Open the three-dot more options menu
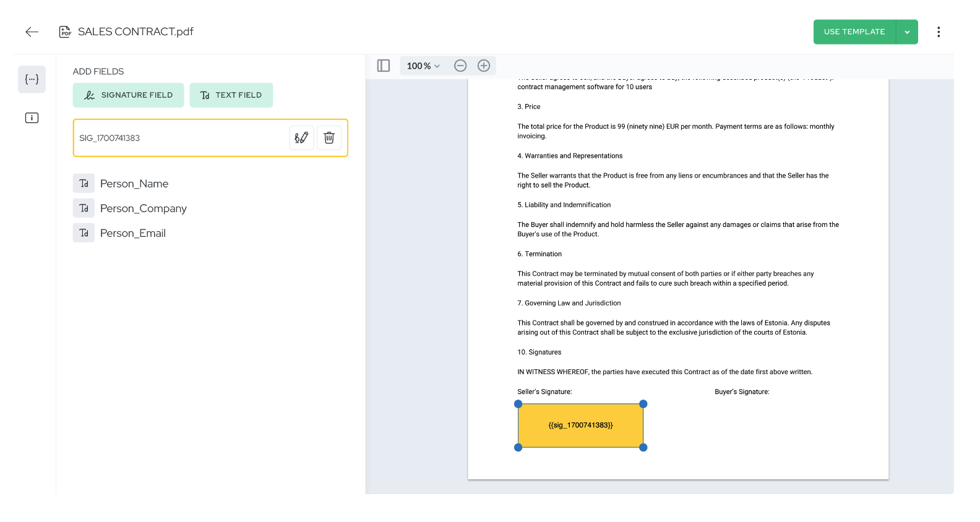 (x=939, y=32)
